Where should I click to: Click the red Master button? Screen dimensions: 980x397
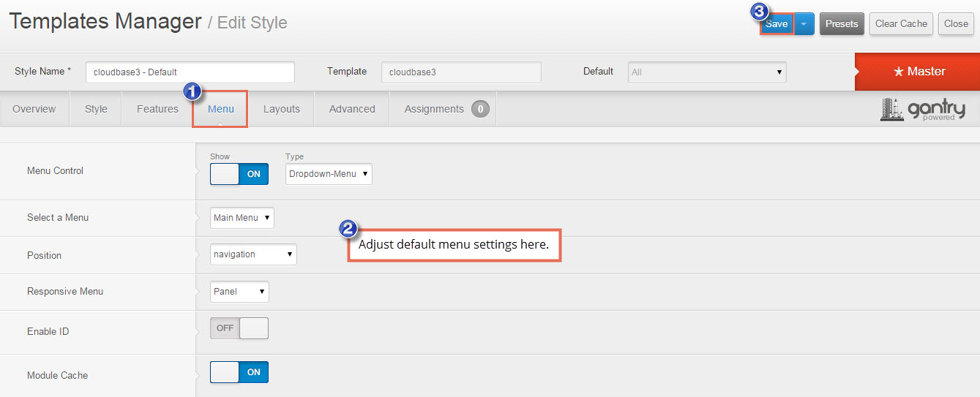point(917,72)
